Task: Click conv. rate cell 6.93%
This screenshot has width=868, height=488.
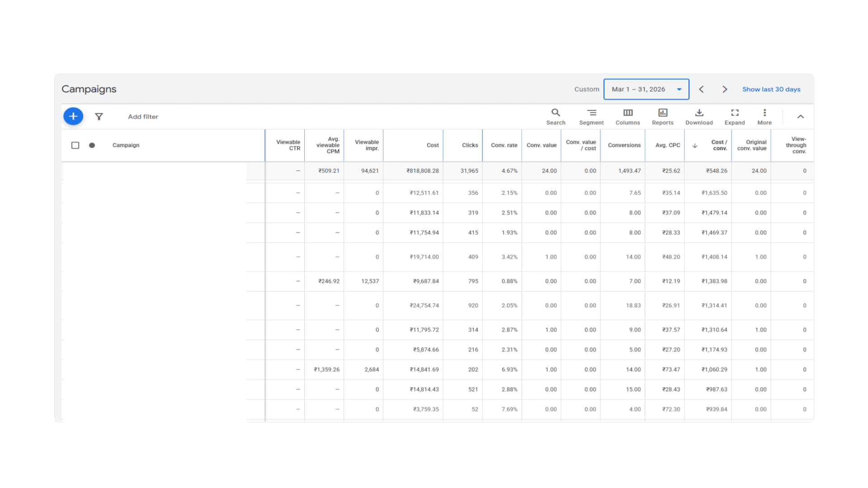Action: point(509,370)
